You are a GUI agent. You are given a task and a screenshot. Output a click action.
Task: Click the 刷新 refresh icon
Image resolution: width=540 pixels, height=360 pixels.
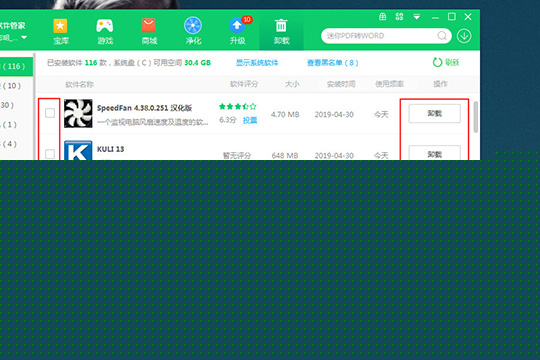tap(437, 62)
